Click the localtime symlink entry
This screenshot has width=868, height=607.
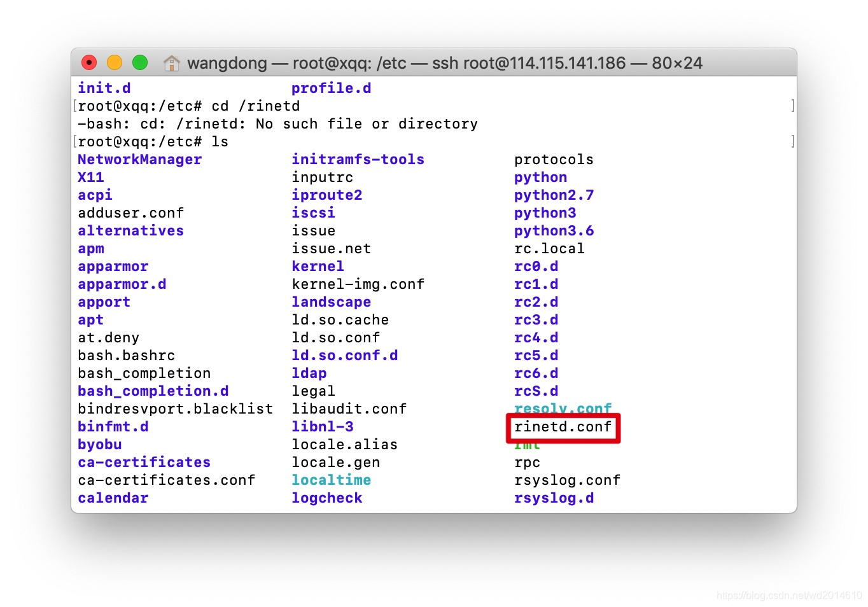(x=332, y=480)
